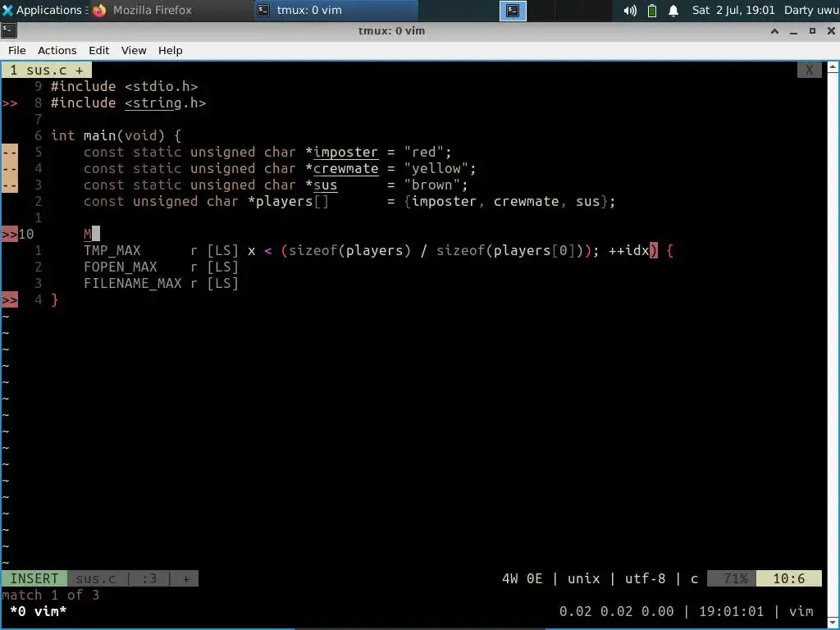Click the 10:6 cursor position indicator

click(788, 578)
